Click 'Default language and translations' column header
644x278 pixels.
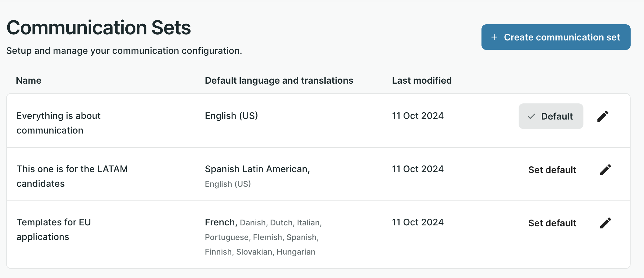point(279,80)
